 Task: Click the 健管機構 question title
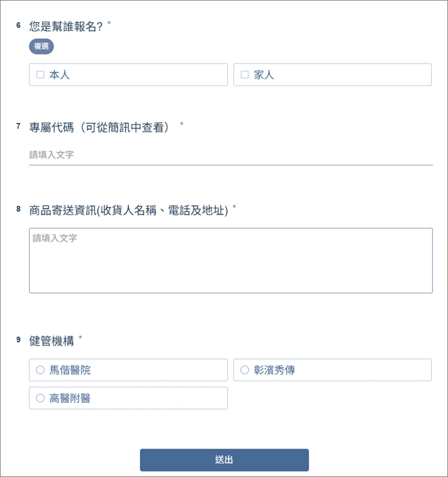52,341
